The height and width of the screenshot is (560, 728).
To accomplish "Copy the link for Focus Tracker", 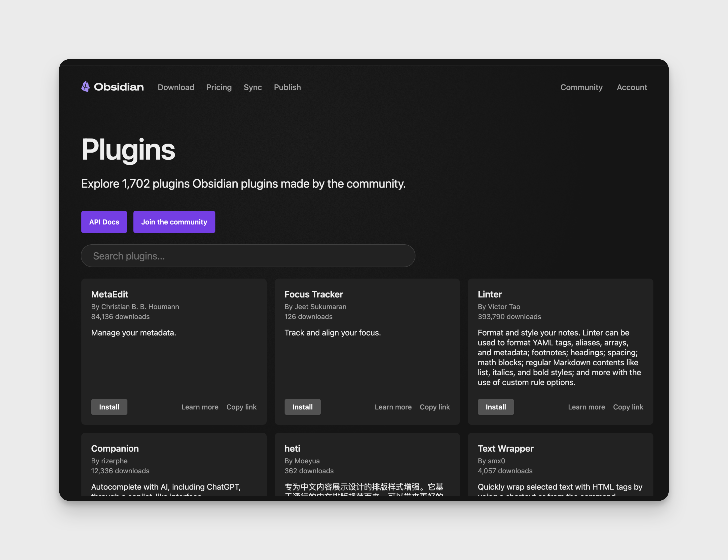I will click(435, 407).
